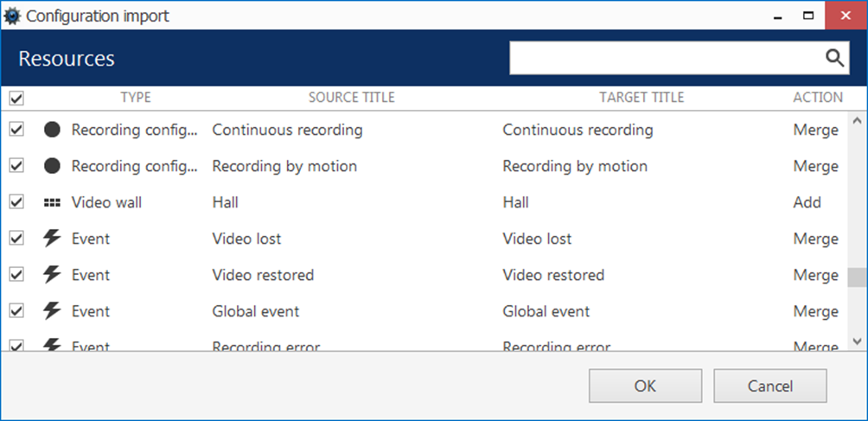The height and width of the screenshot is (421, 868).
Task: Uncheck the Hall video wall checkbox
Action: (x=16, y=202)
